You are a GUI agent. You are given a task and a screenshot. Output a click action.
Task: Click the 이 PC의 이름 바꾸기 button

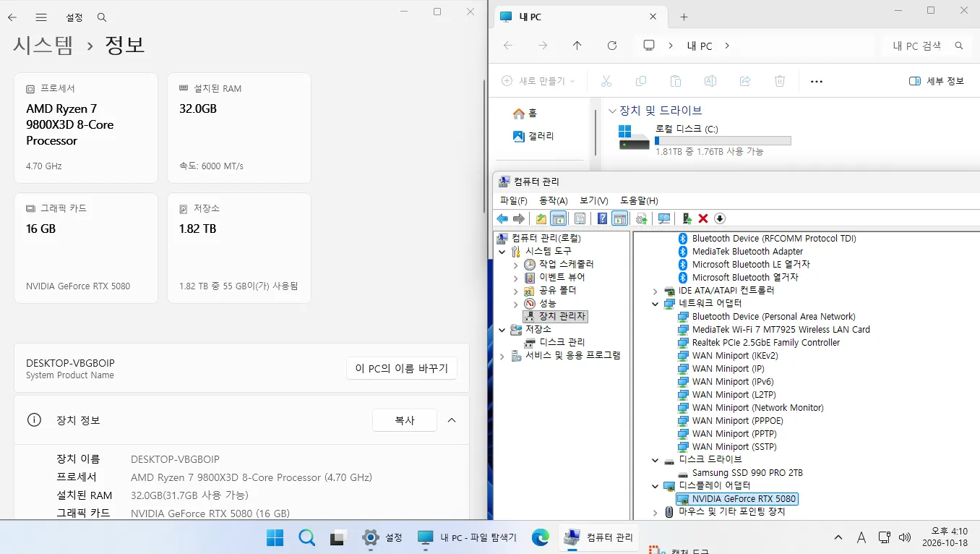(x=402, y=368)
